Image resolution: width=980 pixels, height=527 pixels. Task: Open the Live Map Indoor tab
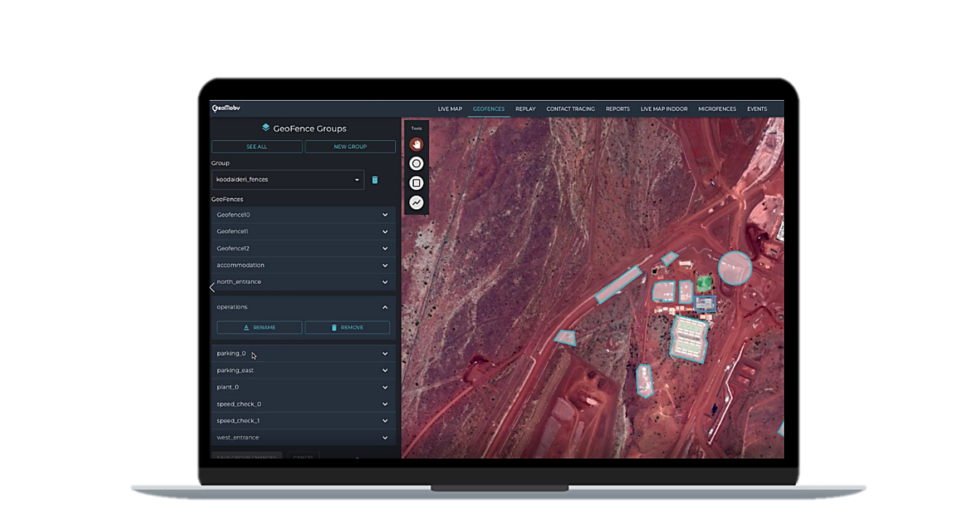664,109
